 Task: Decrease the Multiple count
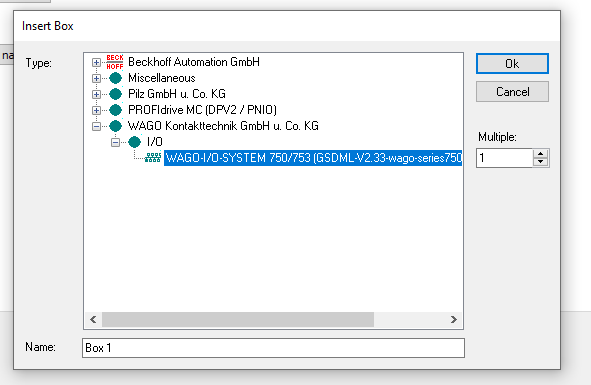540,162
